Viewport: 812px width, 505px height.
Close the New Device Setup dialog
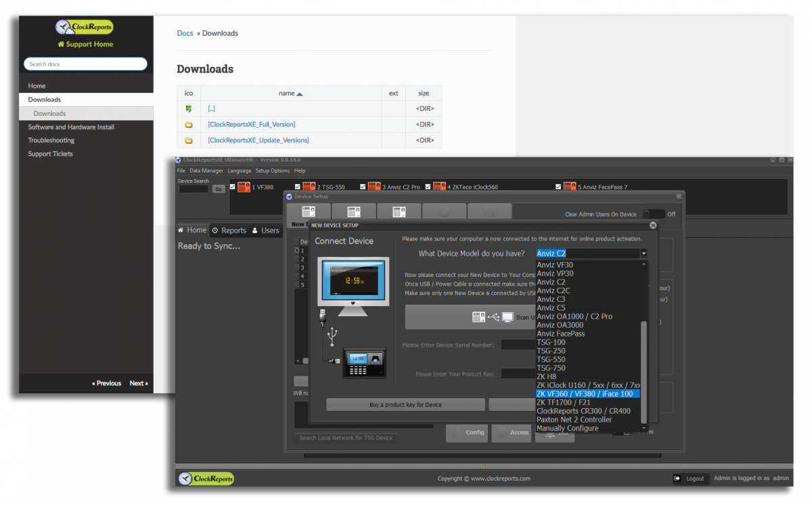point(653,225)
